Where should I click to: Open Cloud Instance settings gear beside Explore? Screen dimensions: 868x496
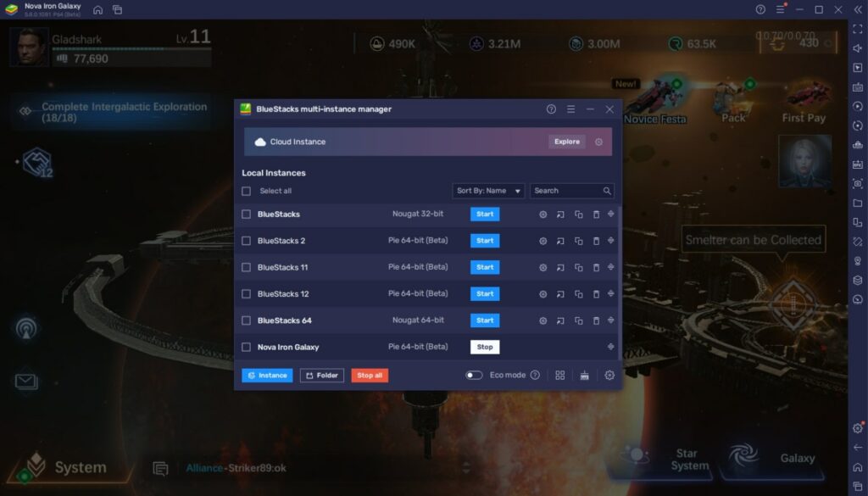[x=598, y=142]
